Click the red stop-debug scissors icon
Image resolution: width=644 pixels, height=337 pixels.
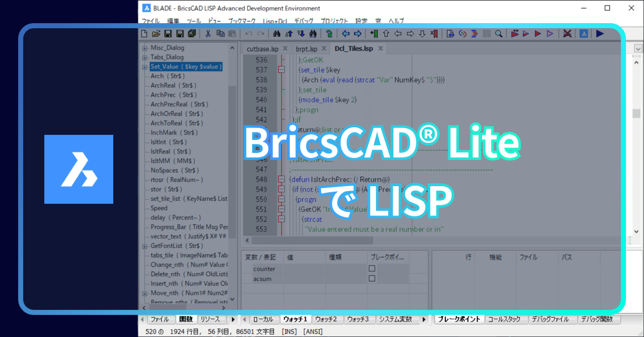point(567,33)
